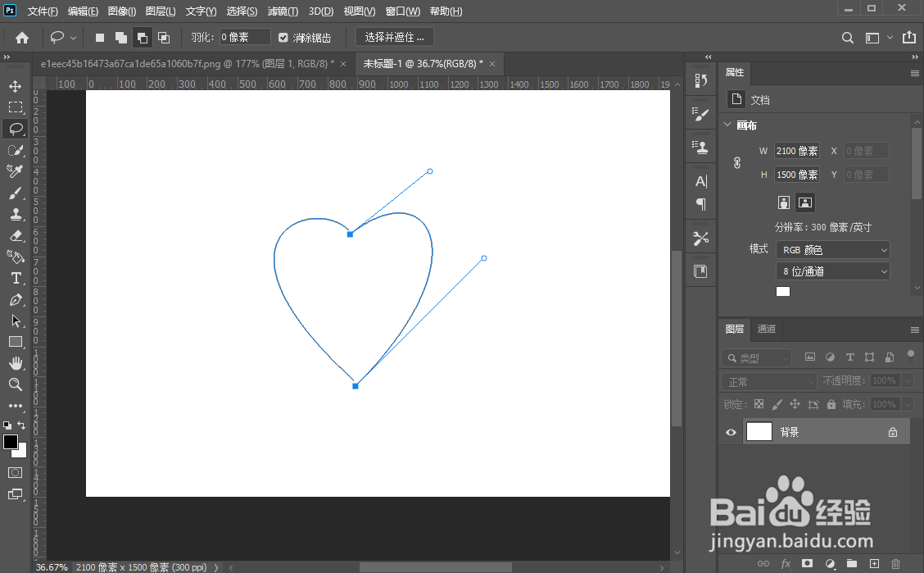Open the Properties panel menu
The image size is (924, 573).
click(x=914, y=73)
